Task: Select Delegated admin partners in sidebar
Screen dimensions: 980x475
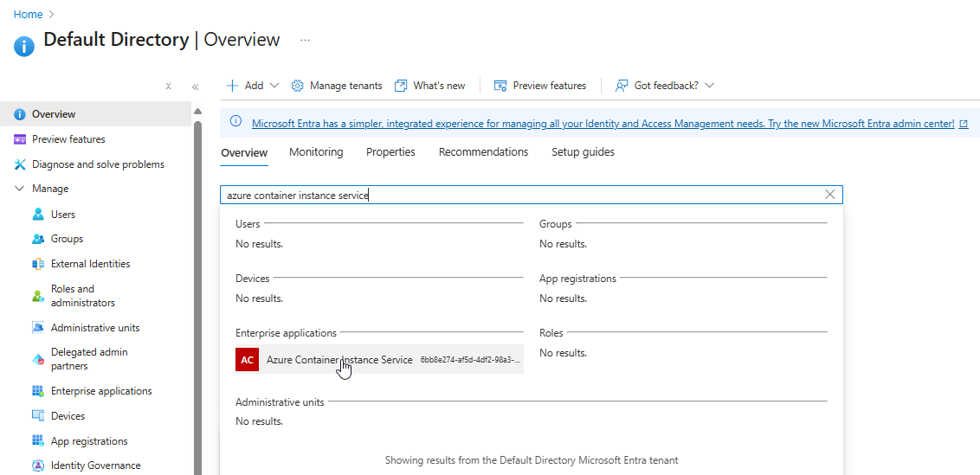Action: click(x=87, y=359)
